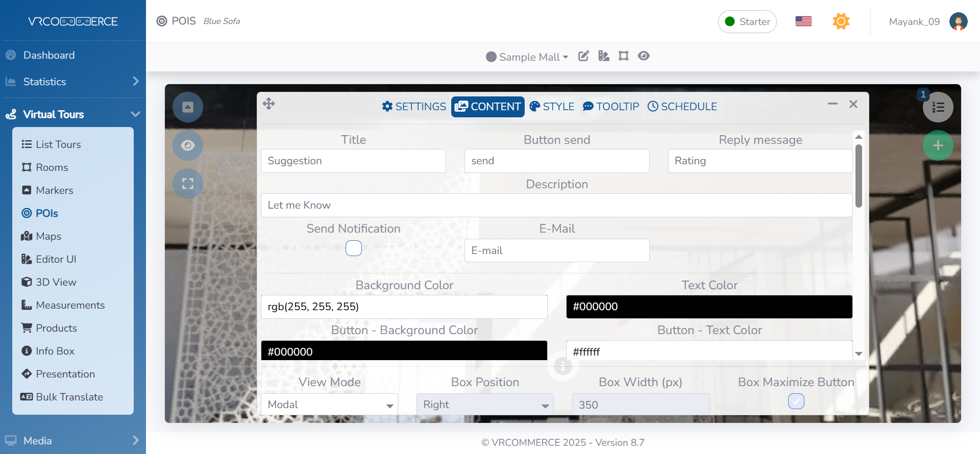Toggle the sun theme icon
Viewport: 980px width, 454px height.
(841, 21)
